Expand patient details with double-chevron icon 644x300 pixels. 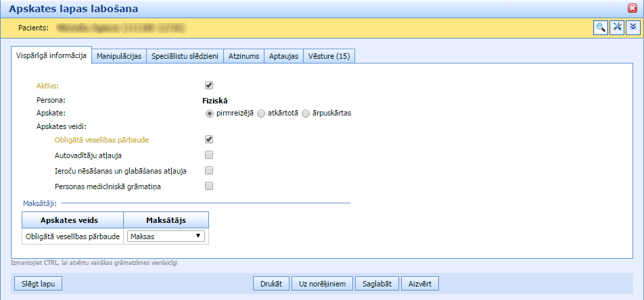click(x=632, y=27)
